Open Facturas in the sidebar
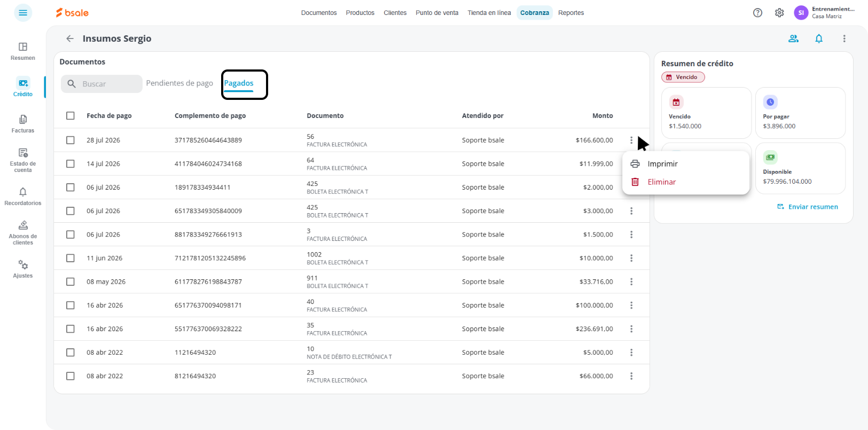Screen dimensions: 868x430 23,124
